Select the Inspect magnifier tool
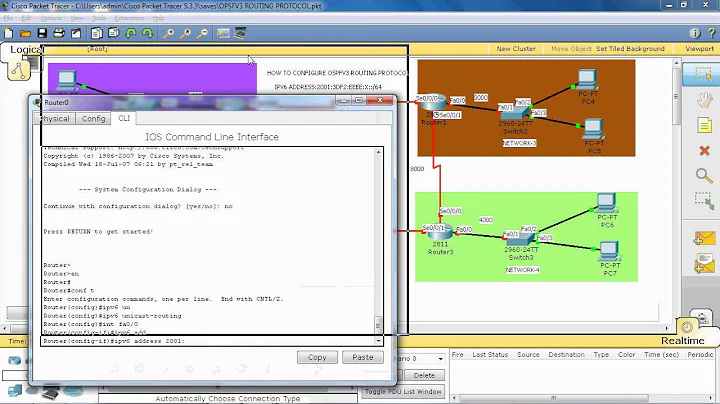 click(x=704, y=175)
